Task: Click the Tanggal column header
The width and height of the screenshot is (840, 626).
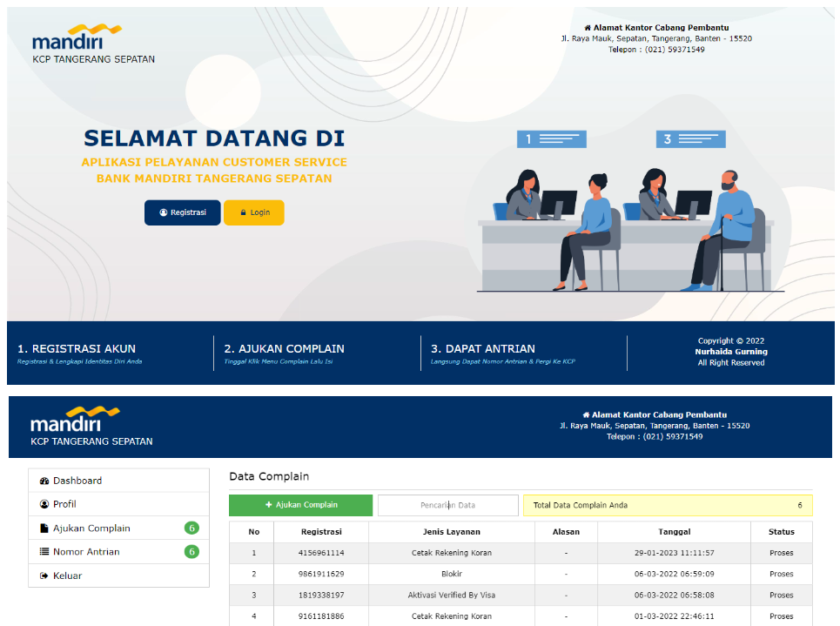Action: tap(675, 532)
